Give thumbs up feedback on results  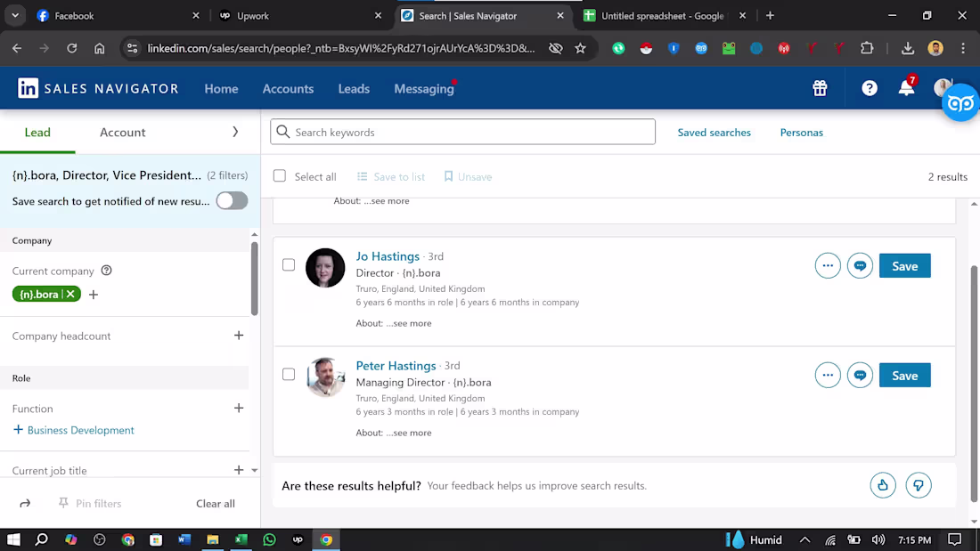coord(883,485)
